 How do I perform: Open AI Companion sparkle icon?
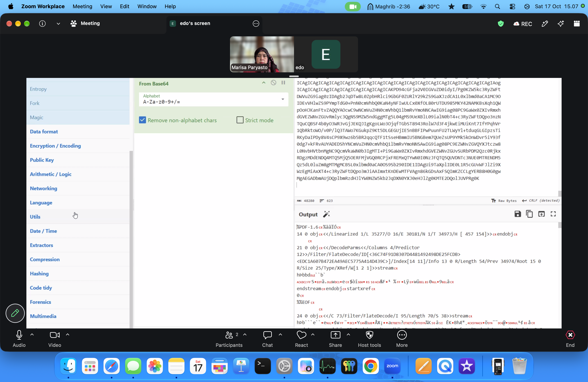561,24
